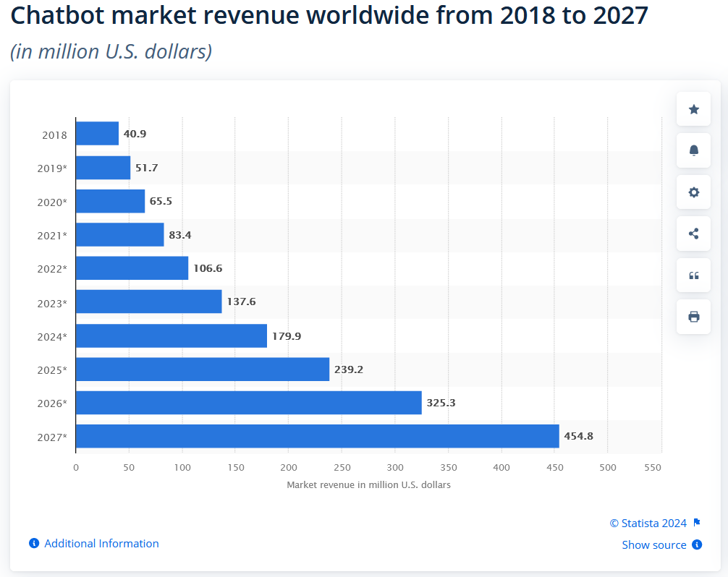Click the 2023* bar
Screen dimensions: 728x577
pos(149,302)
